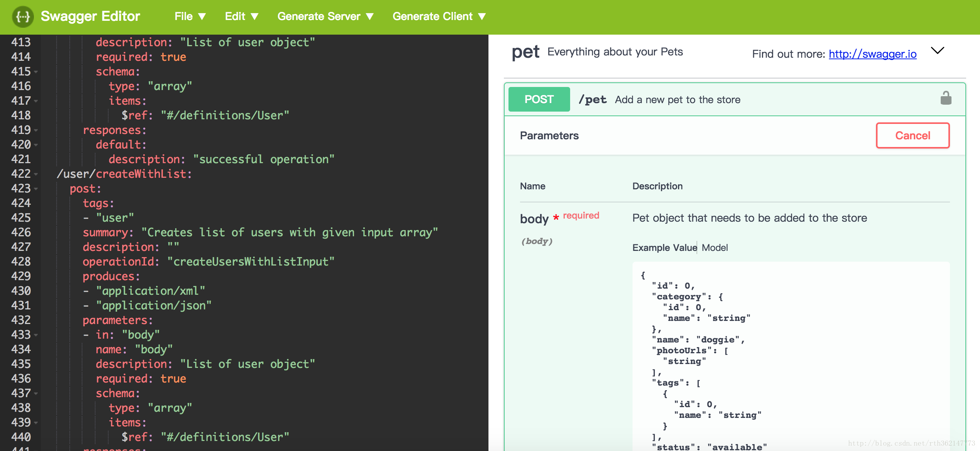Viewport: 980px width, 451px height.
Task: Fold responses block at line 419
Action: [36, 130]
